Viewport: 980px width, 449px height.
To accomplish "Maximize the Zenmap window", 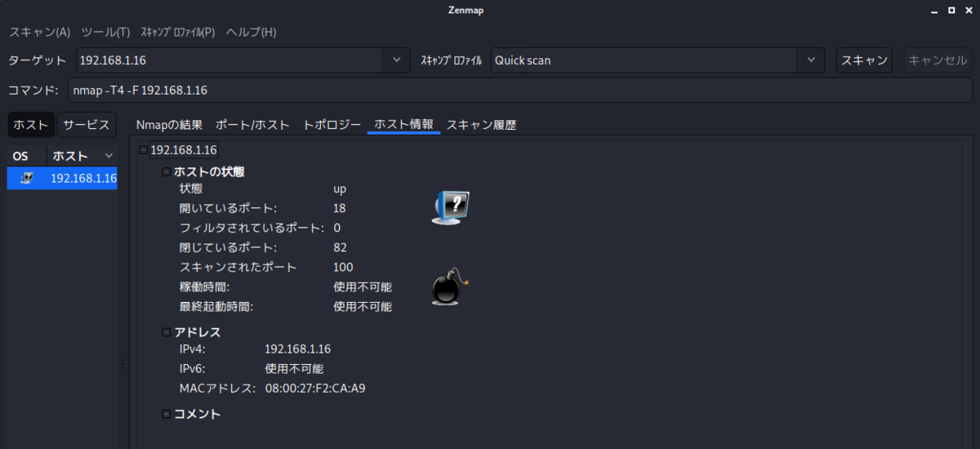I will point(951,11).
